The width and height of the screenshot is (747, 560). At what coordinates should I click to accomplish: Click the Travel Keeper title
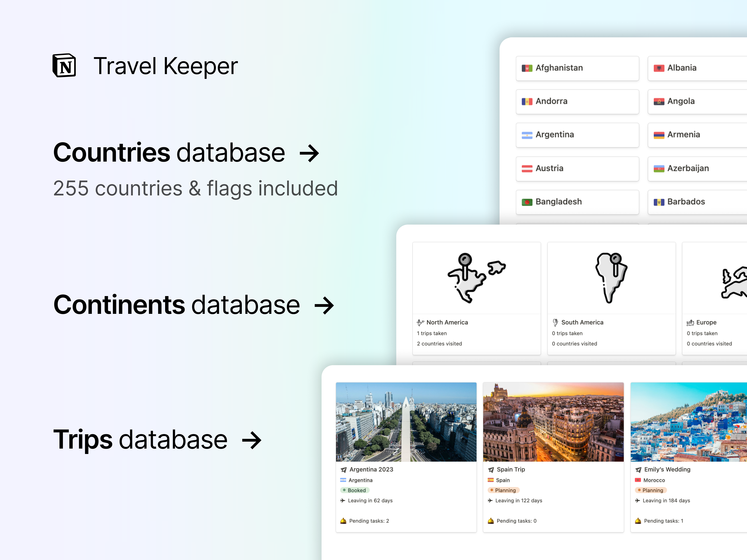[165, 66]
